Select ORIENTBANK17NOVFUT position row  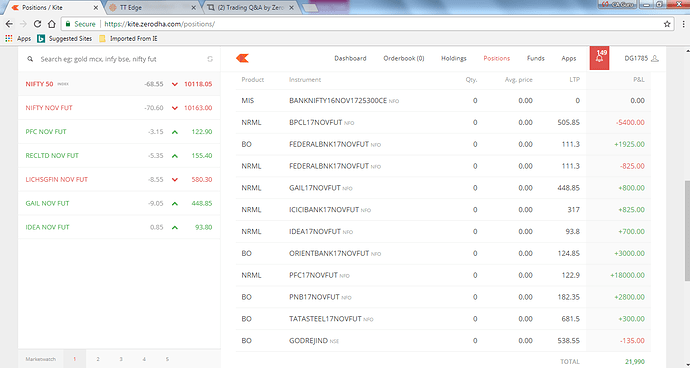[443, 254]
